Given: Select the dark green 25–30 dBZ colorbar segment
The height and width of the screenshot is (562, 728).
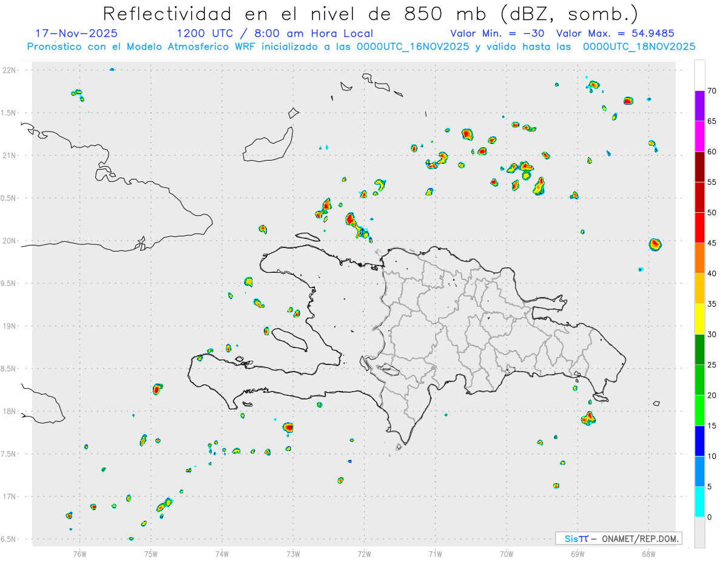Looking at the screenshot, I should click(699, 349).
